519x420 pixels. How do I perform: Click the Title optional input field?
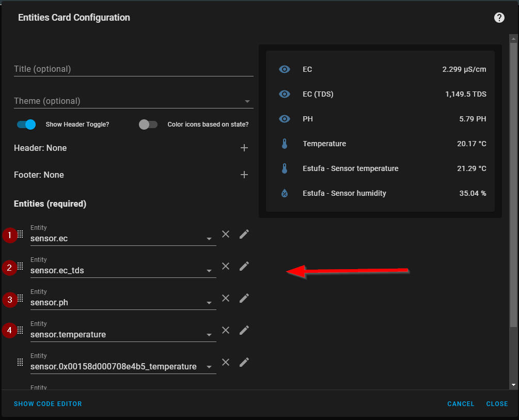tap(133, 69)
